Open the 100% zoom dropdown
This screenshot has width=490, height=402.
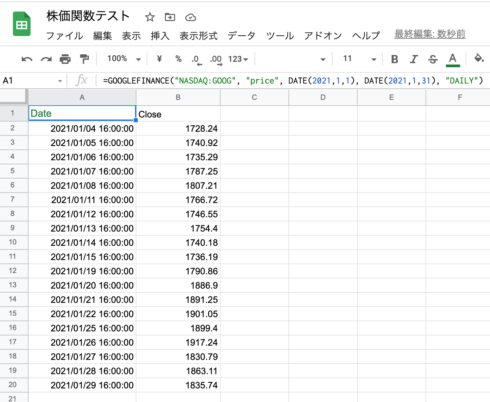tap(124, 59)
